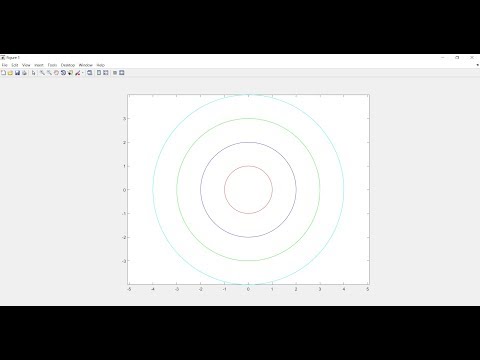Open the View menu
480x360 pixels.
(x=26, y=65)
